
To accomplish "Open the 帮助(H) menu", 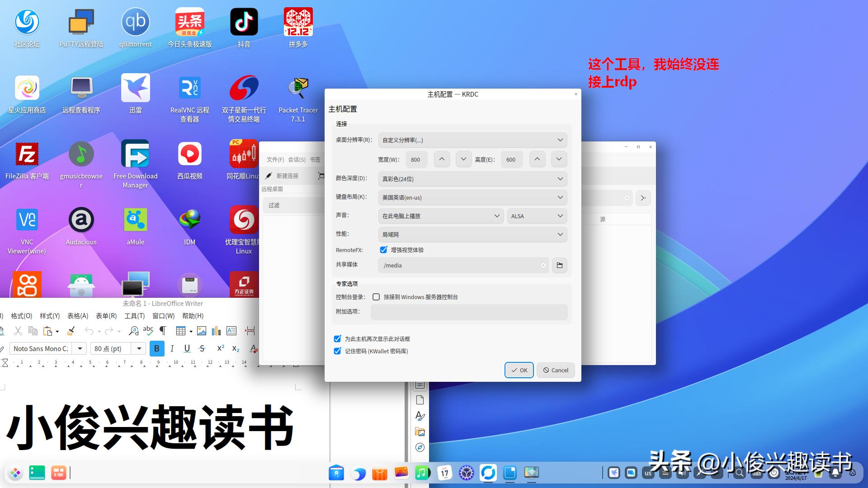I will 193,315.
